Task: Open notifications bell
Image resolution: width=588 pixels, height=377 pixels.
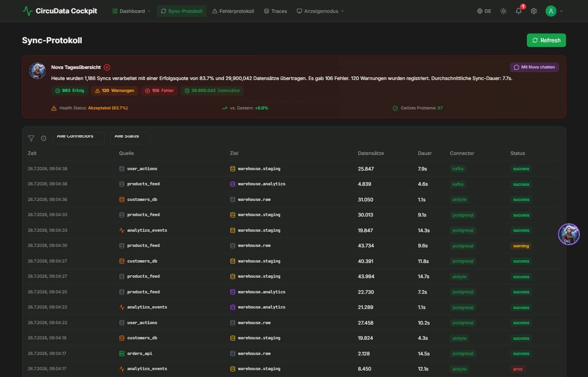Action: coord(519,11)
